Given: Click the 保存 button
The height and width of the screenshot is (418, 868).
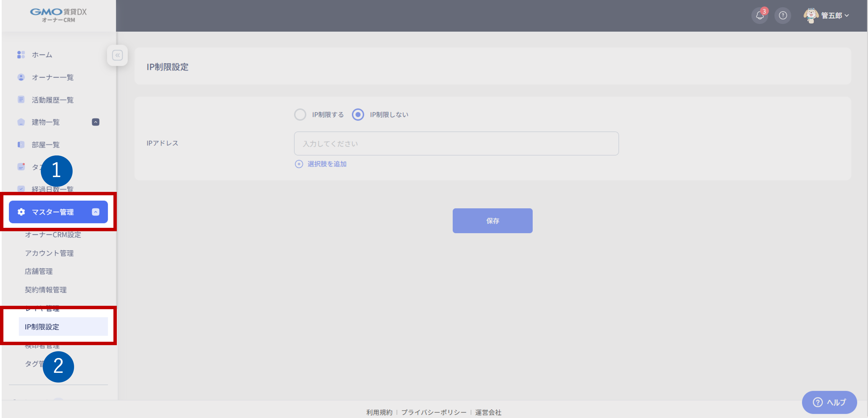Looking at the screenshot, I should (492, 221).
